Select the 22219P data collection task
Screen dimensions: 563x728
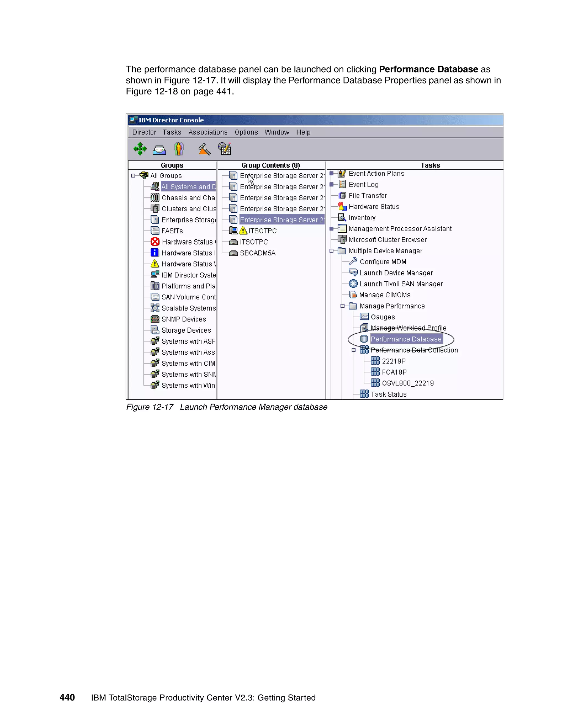(394, 361)
